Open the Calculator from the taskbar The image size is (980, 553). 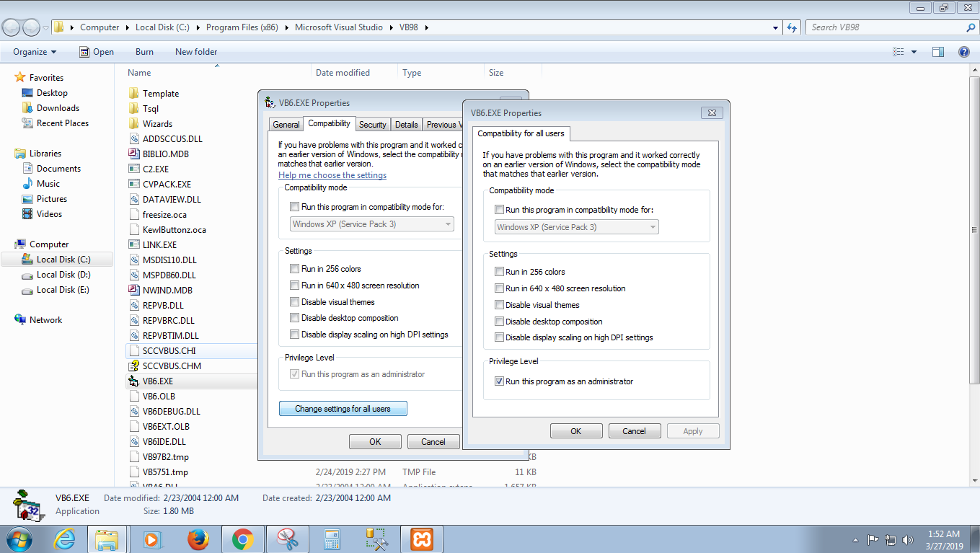pyautogui.click(x=332, y=539)
